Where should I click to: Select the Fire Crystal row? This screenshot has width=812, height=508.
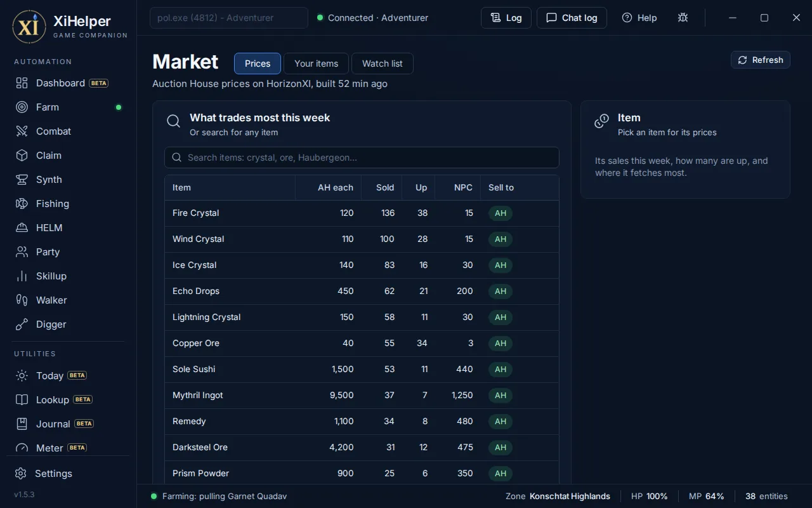[x=362, y=213]
